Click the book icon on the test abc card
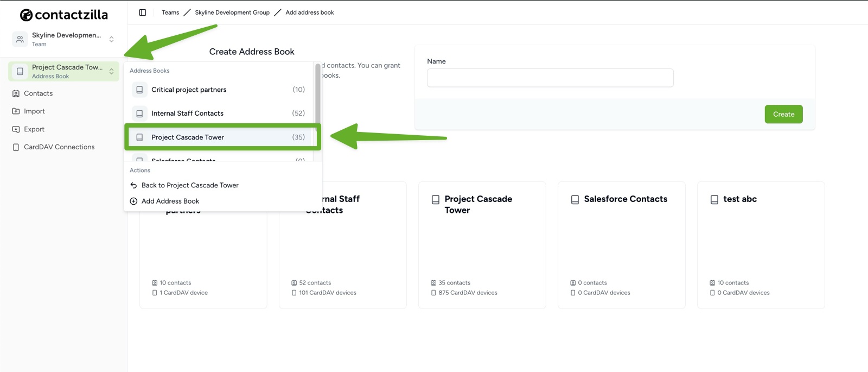 point(714,199)
